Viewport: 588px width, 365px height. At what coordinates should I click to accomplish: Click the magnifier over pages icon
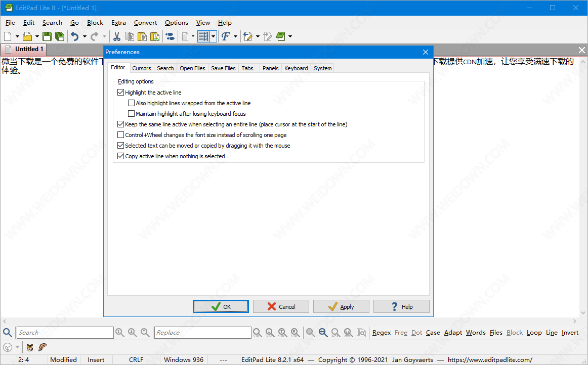(361, 333)
